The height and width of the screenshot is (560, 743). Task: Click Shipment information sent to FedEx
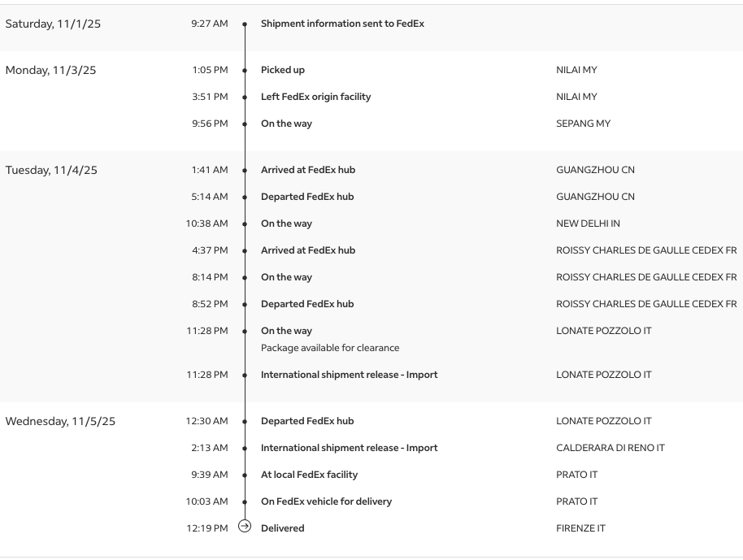click(342, 24)
